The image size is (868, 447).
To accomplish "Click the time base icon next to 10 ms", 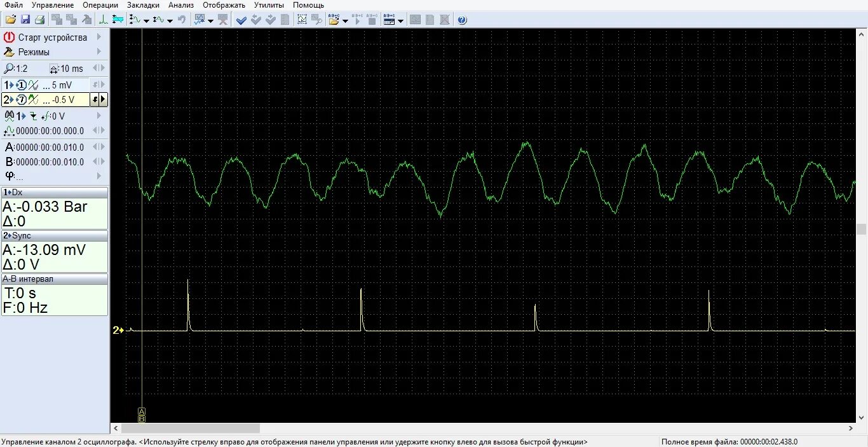I will [55, 68].
